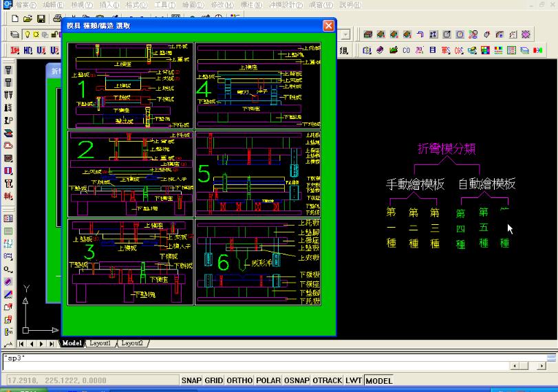Click the HD toolbar icon
Screen dimensions: 558x392
coord(28,50)
